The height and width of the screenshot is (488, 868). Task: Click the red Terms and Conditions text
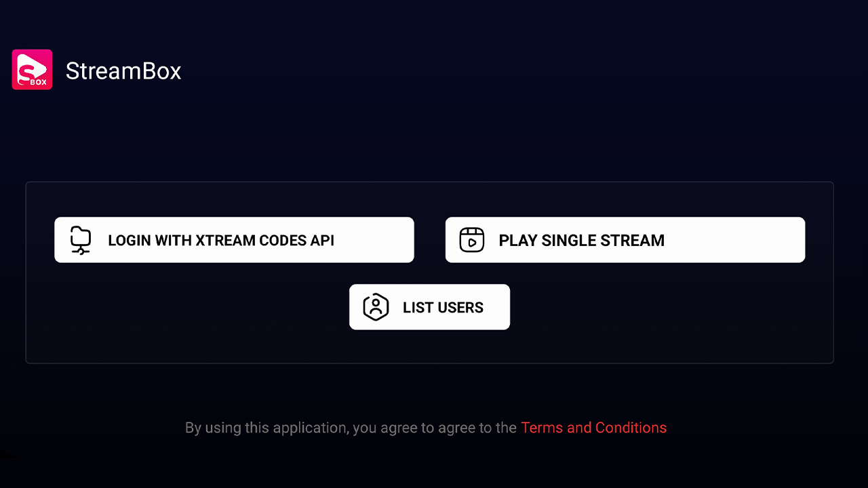point(593,428)
